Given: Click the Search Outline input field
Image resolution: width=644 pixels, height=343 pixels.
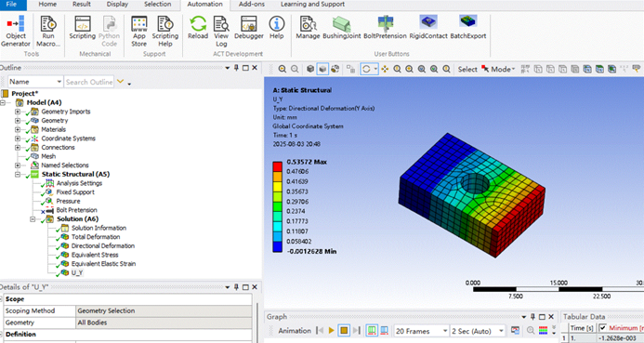Looking at the screenshot, I should (89, 82).
